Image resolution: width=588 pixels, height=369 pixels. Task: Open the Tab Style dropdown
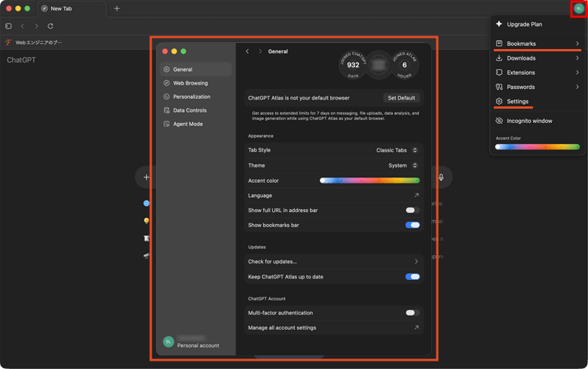pyautogui.click(x=397, y=150)
